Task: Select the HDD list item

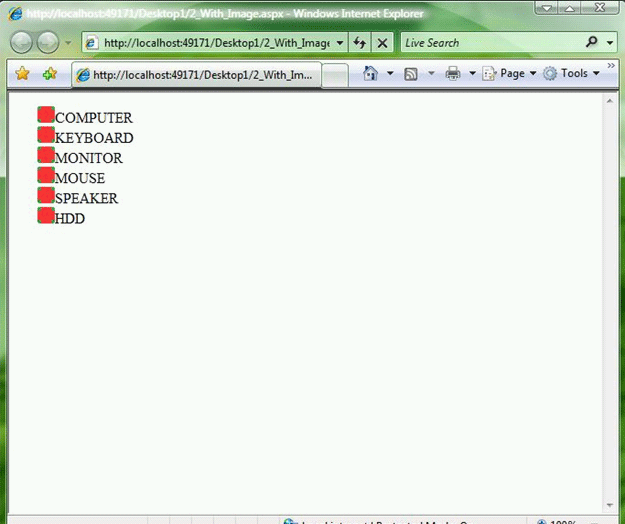Action: [70, 219]
